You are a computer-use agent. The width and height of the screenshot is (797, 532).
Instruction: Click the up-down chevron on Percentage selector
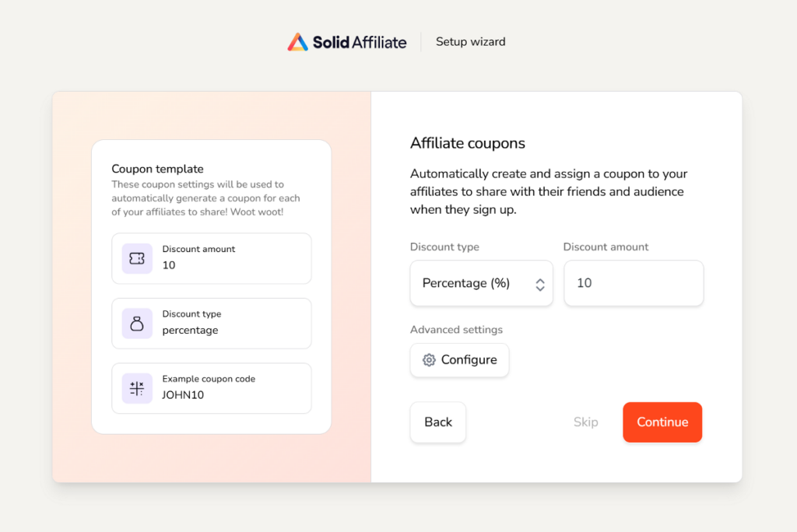[539, 283]
